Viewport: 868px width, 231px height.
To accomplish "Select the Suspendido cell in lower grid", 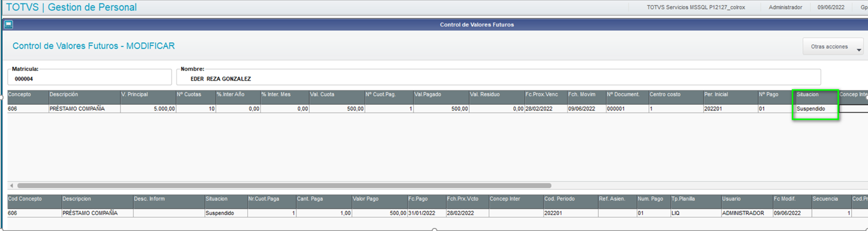I will click(226, 213).
